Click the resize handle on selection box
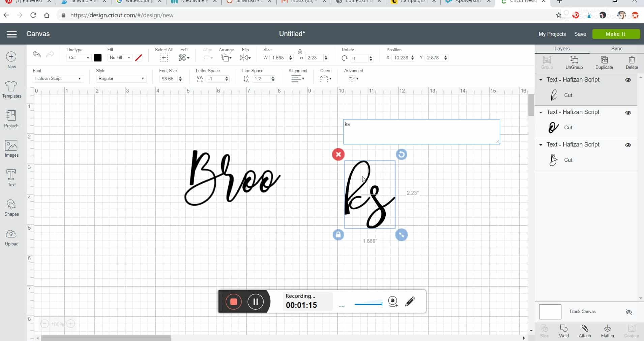The image size is (644, 341). click(401, 235)
